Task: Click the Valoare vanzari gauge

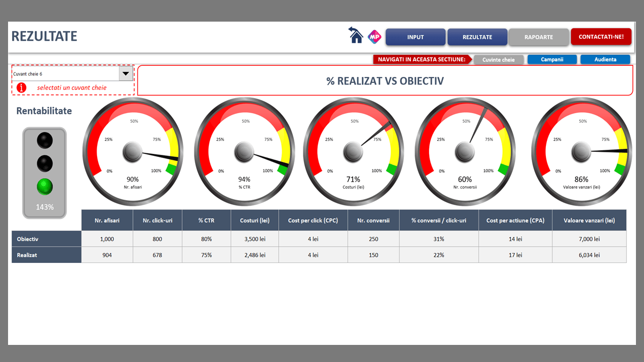Action: coord(581,151)
